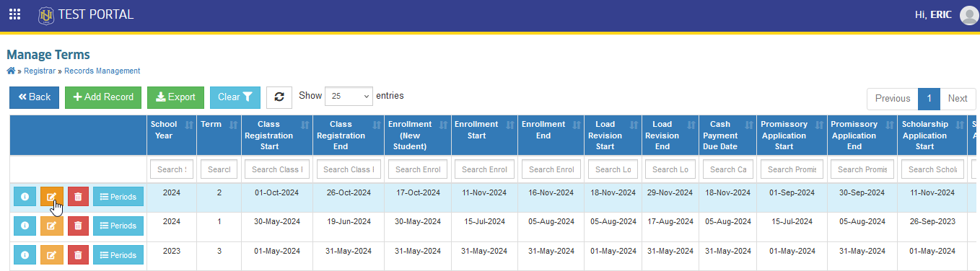Go to home via breadcrumb house icon
The width and height of the screenshot is (980, 271).
[x=11, y=71]
